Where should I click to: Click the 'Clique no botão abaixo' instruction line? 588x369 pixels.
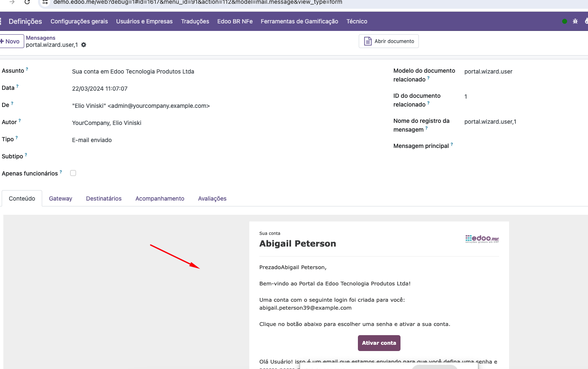[x=355, y=324]
